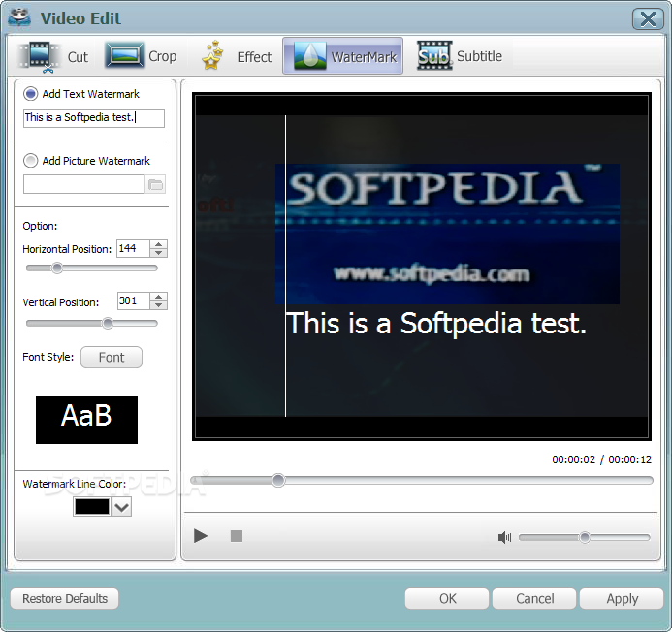672x632 pixels.
Task: Click the picture watermark path field
Action: click(84, 185)
